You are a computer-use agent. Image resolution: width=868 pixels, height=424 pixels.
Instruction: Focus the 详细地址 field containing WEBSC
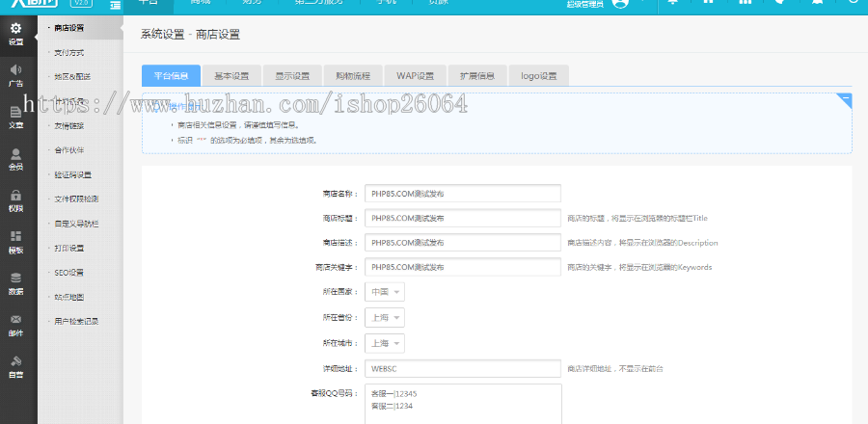point(463,368)
